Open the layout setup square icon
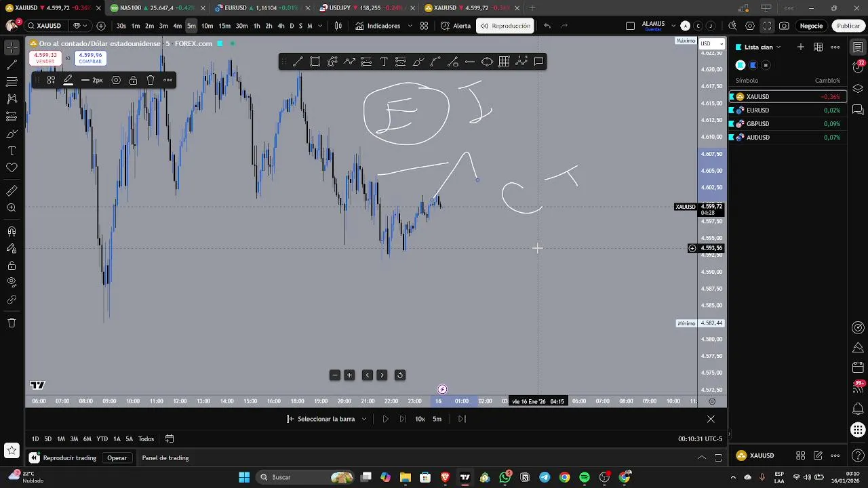The width and height of the screenshot is (868, 488). 630,26
